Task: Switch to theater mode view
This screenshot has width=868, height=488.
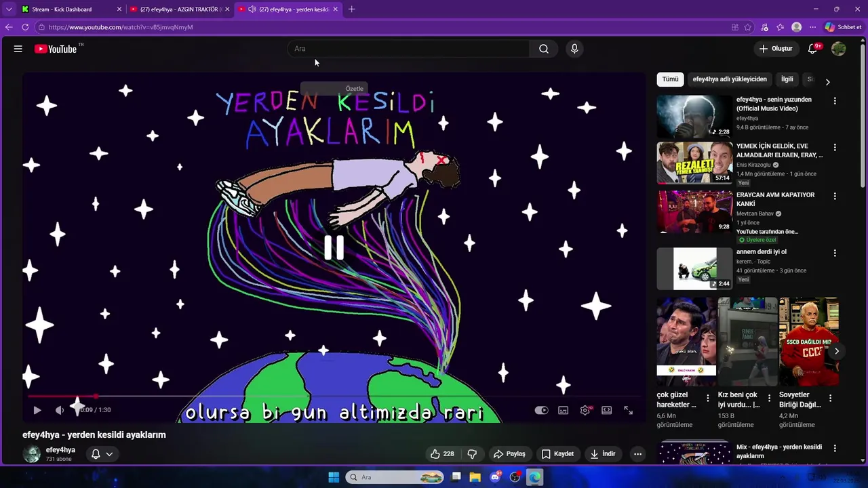Action: [607, 410]
